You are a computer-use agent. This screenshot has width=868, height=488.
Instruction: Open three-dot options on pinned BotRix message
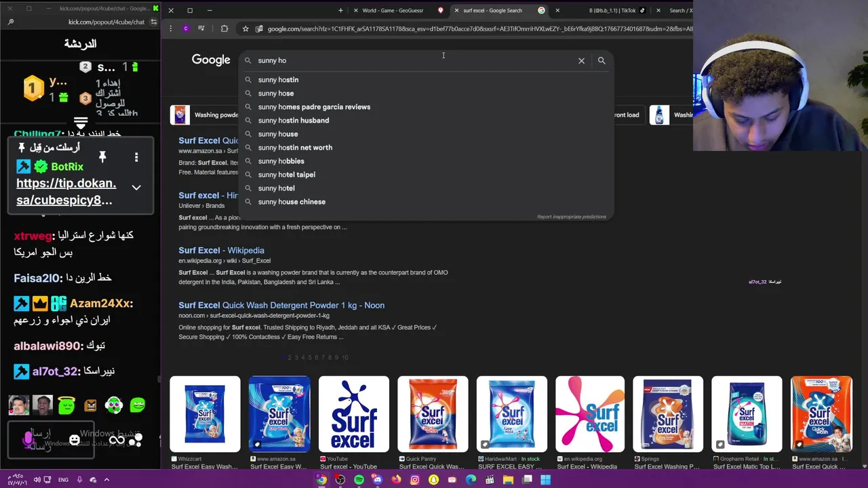136,157
